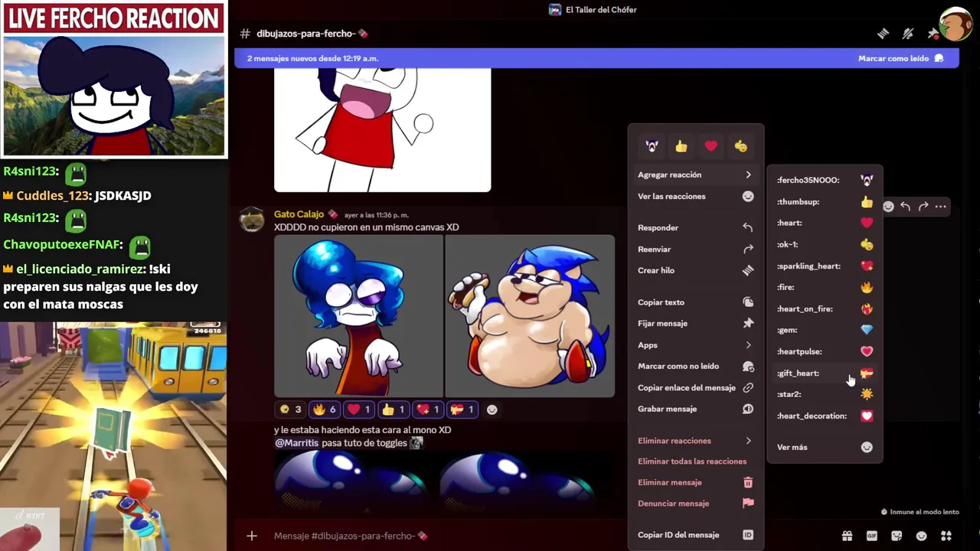980x551 pixels.
Task: Pick :fire: in the emoji submenu
Action: click(825, 287)
